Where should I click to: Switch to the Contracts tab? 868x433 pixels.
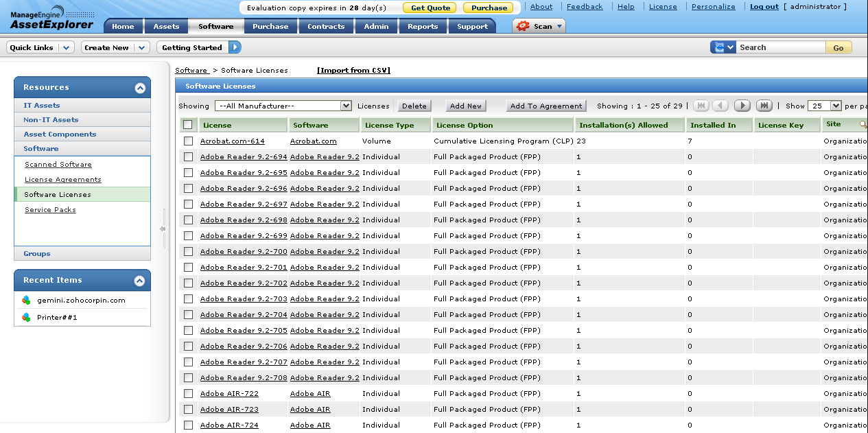pos(326,26)
